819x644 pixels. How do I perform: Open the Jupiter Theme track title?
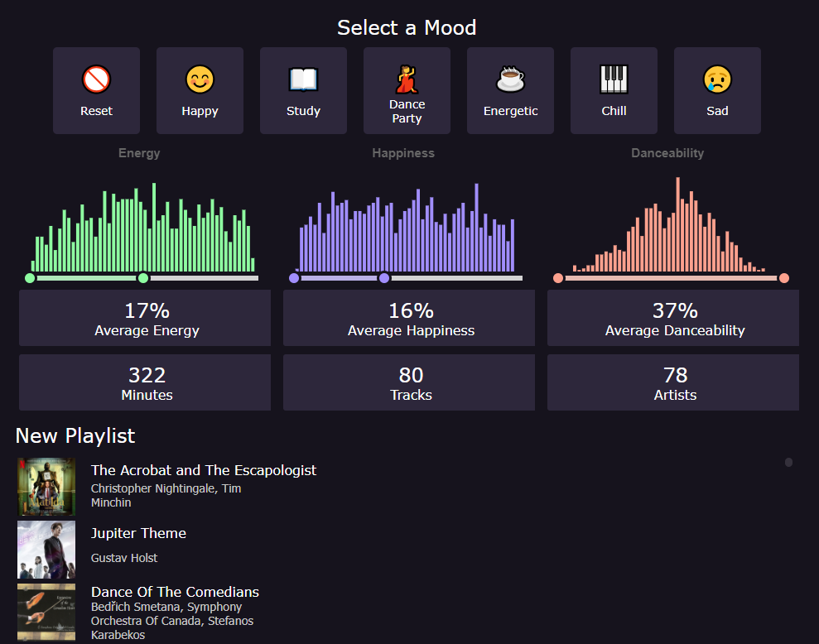(138, 533)
